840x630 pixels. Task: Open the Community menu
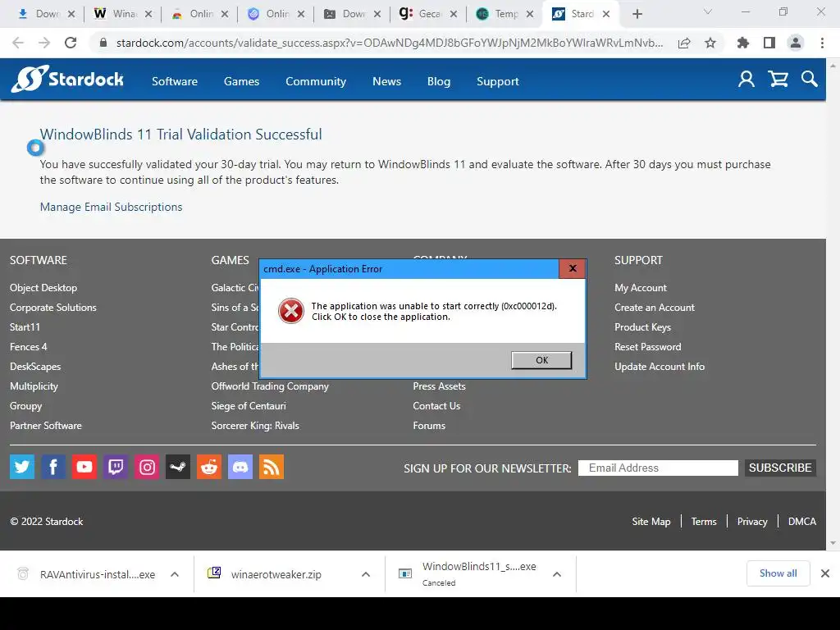(x=316, y=81)
